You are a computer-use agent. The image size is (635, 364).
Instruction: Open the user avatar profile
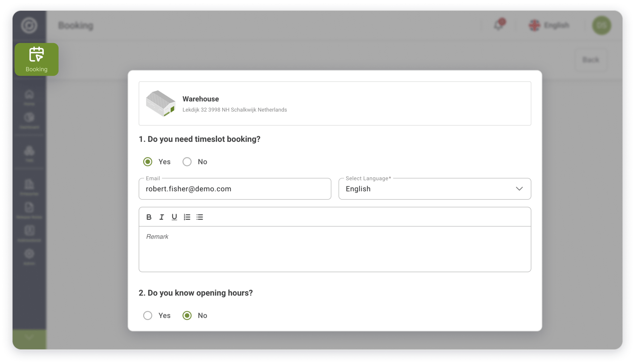[x=602, y=25]
